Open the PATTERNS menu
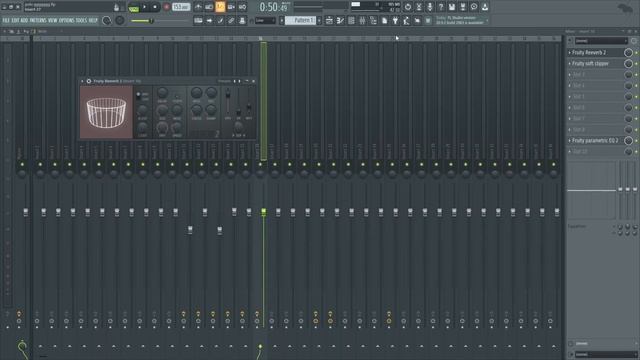Viewport: 640px width, 360px height. tap(38, 20)
